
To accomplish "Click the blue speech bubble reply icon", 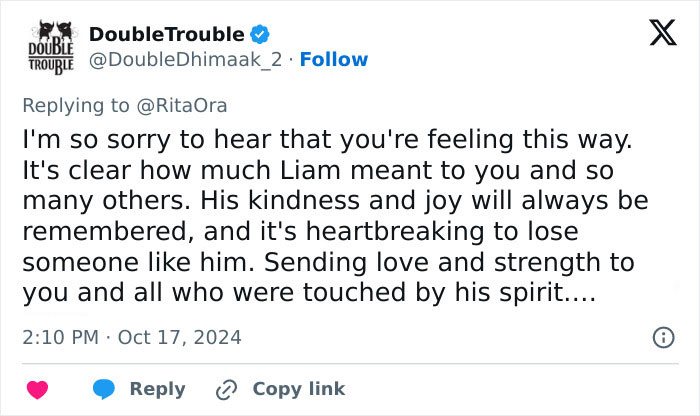I will (105, 389).
